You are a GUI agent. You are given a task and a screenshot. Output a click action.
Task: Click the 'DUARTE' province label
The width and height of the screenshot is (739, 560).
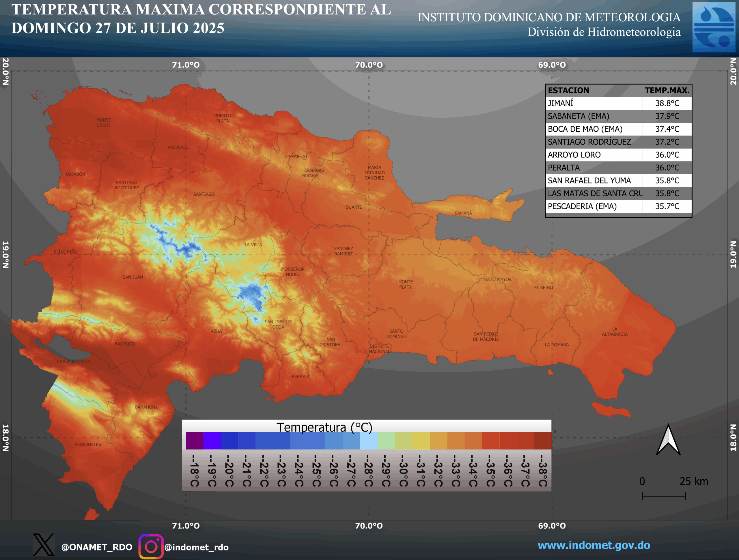[x=354, y=207]
